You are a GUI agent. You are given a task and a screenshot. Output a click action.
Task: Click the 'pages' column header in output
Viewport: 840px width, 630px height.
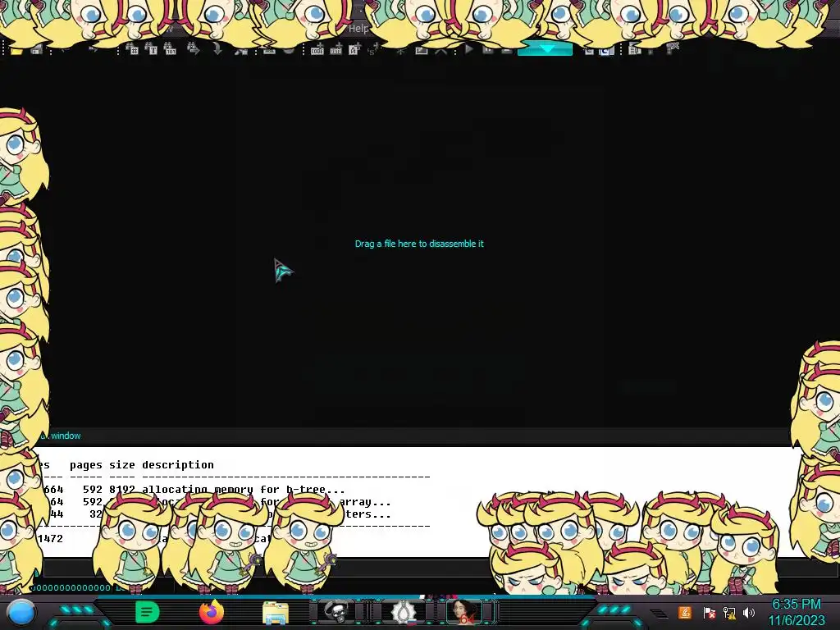click(x=85, y=464)
